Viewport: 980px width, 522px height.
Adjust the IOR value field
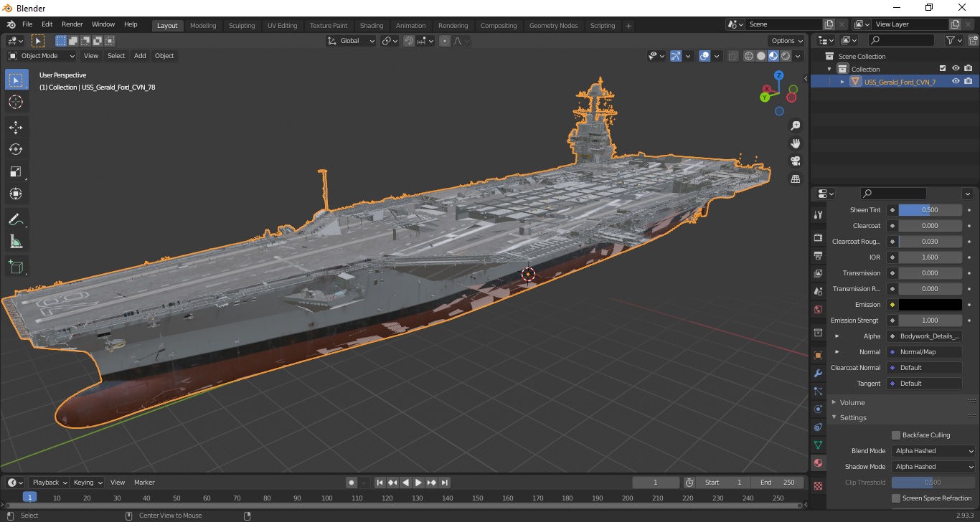pos(930,257)
